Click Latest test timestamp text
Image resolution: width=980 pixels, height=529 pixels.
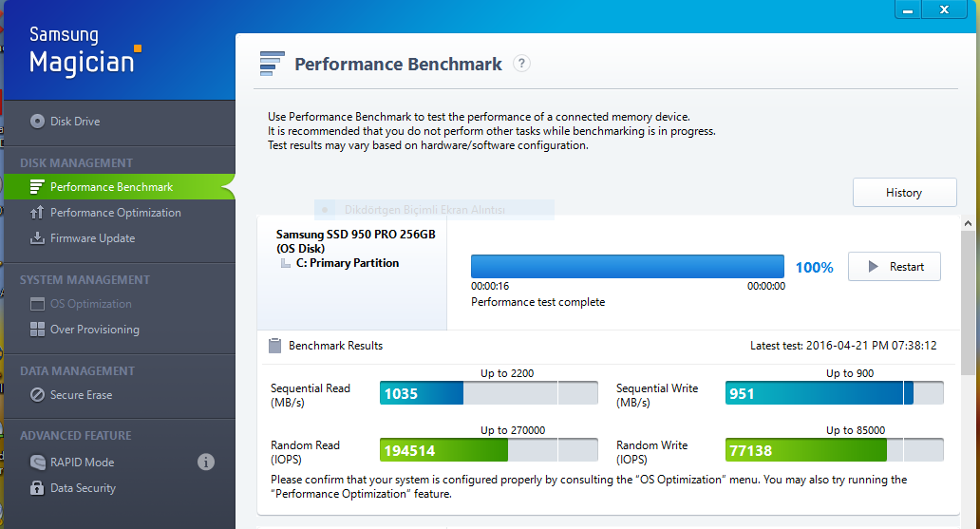point(843,346)
